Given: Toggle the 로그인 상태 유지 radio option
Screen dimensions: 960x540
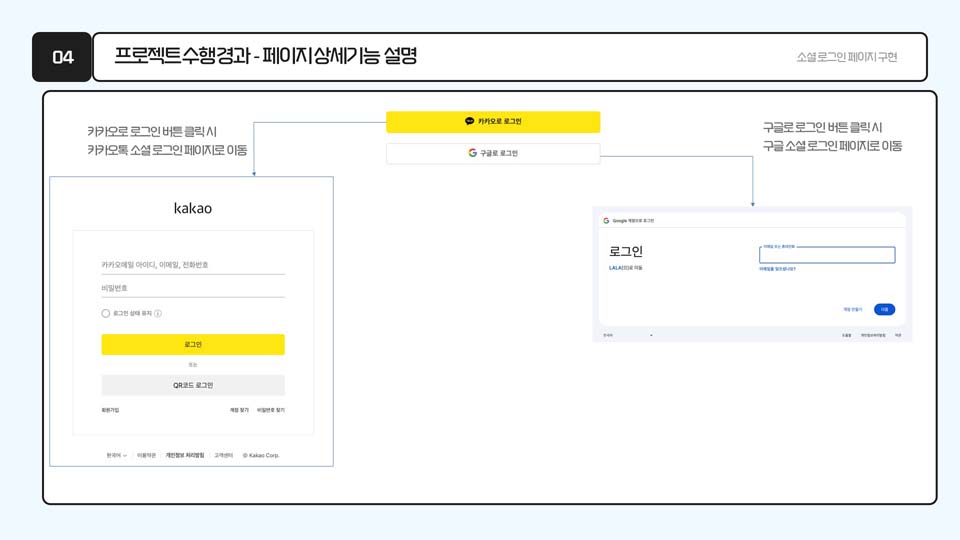Looking at the screenshot, I should (106, 313).
